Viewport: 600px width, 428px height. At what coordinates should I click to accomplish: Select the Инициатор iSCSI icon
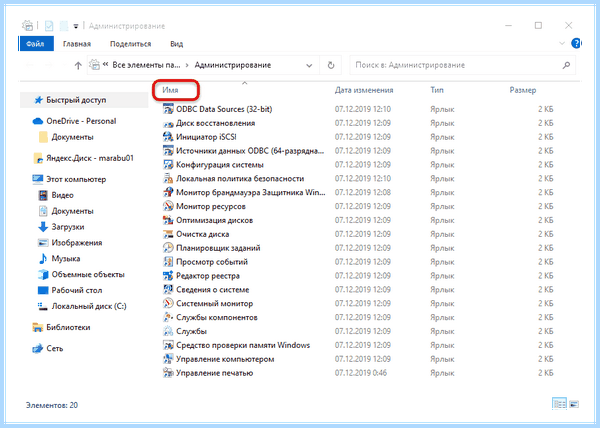tap(168, 137)
